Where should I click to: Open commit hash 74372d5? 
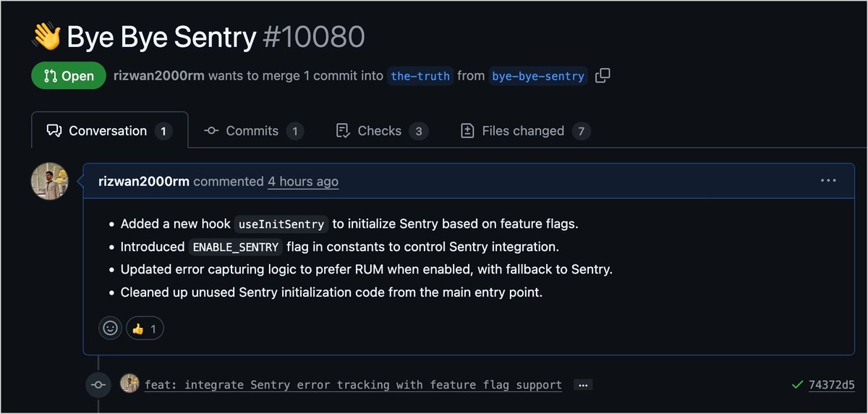click(831, 385)
